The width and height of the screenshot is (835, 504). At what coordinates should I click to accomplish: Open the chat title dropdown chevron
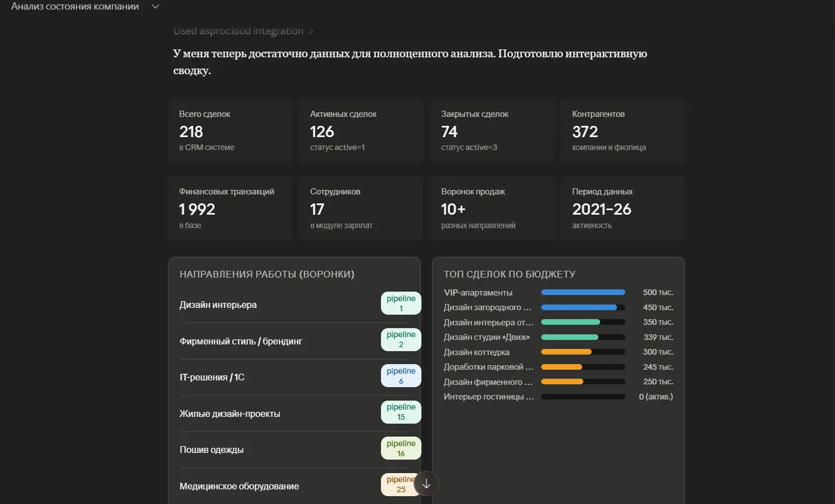(156, 7)
